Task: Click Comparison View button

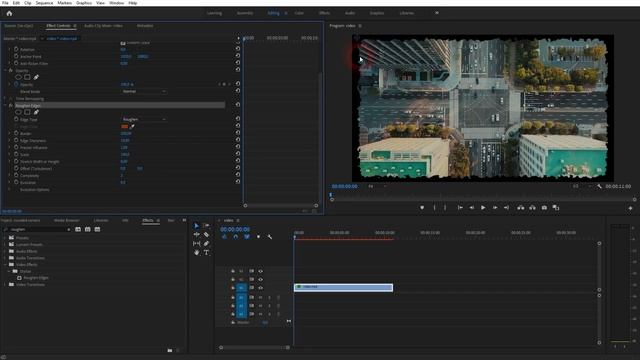Action: click(556, 207)
